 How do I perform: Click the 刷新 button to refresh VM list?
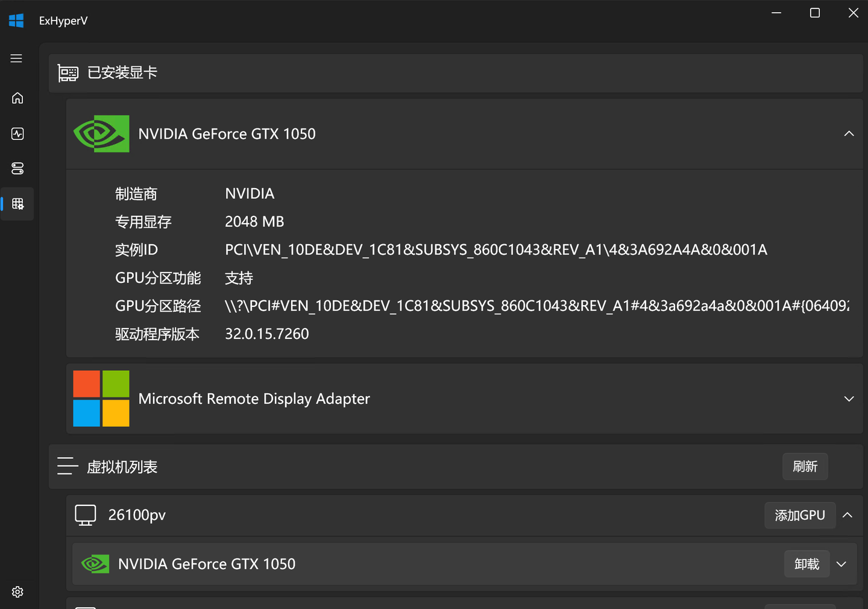pos(805,466)
